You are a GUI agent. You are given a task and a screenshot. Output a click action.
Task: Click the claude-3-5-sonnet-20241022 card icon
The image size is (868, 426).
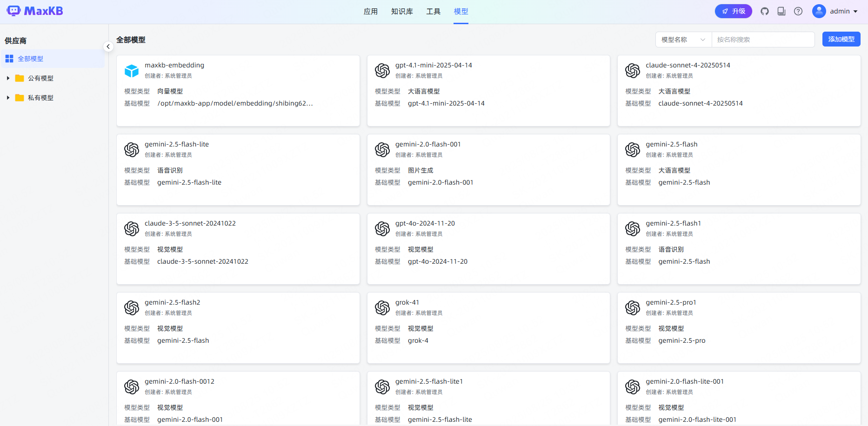point(132,229)
